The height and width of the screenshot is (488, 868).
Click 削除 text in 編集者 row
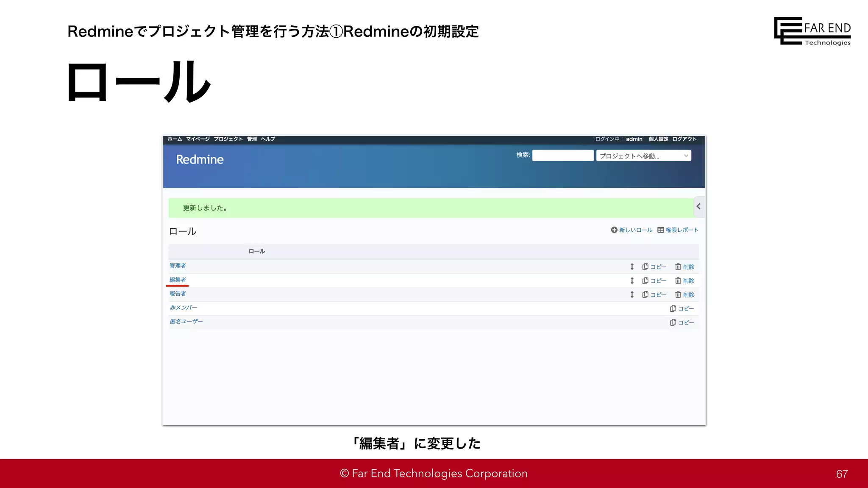tap(689, 281)
